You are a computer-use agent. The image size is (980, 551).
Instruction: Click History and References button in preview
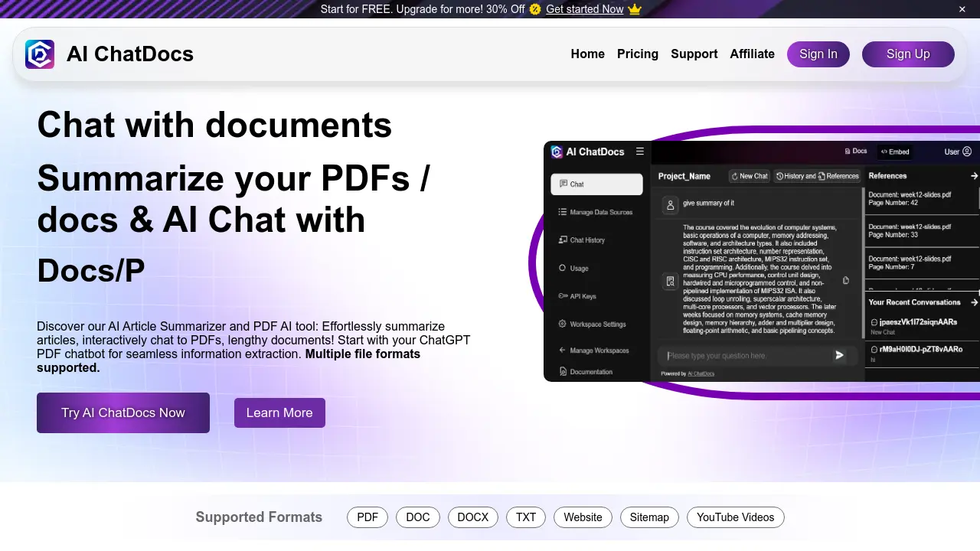click(817, 176)
